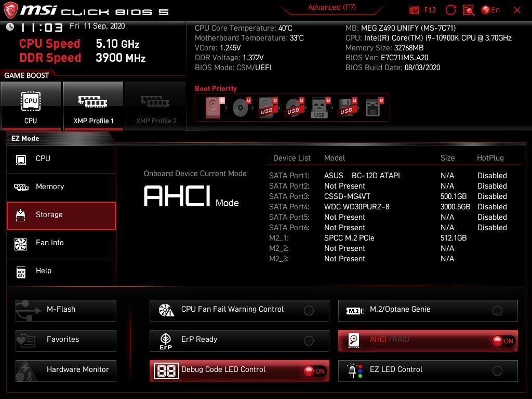Select the network boot device icon
This screenshot has width=532, height=399.
pos(374,108)
